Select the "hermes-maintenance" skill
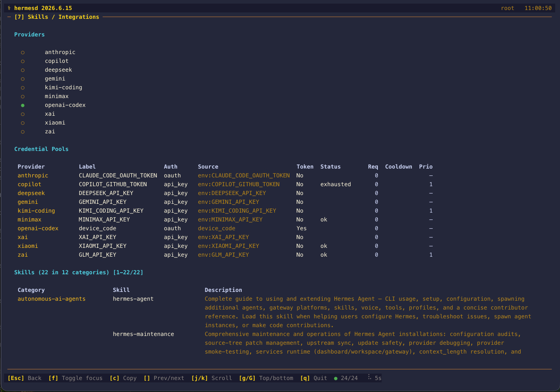The width and height of the screenshot is (560, 392). [x=143, y=334]
